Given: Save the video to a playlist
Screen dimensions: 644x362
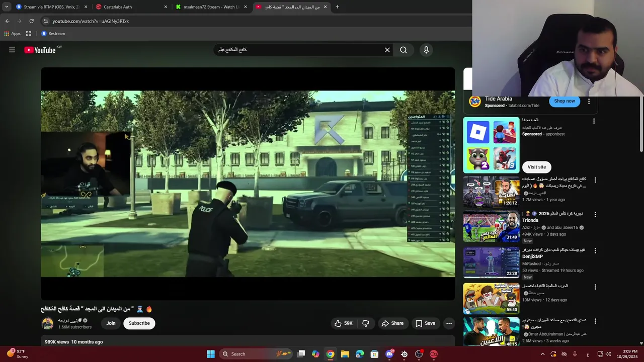Looking at the screenshot, I should pos(425,323).
